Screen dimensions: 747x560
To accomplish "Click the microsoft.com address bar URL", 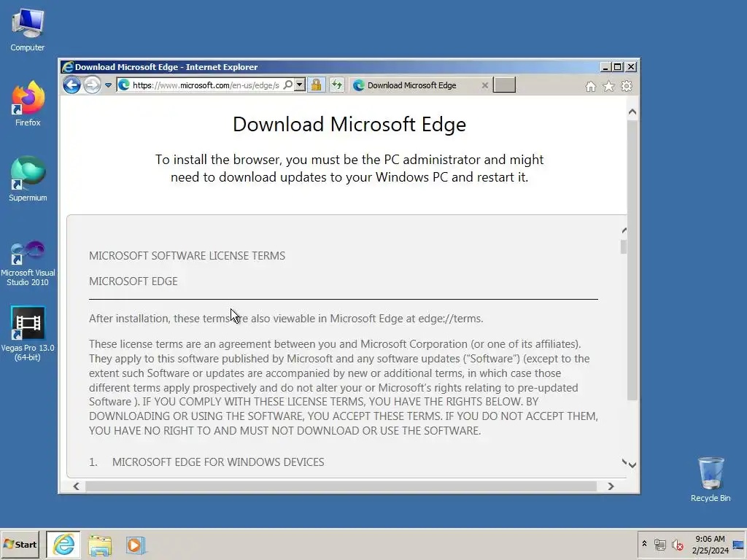I will pyautogui.click(x=206, y=85).
